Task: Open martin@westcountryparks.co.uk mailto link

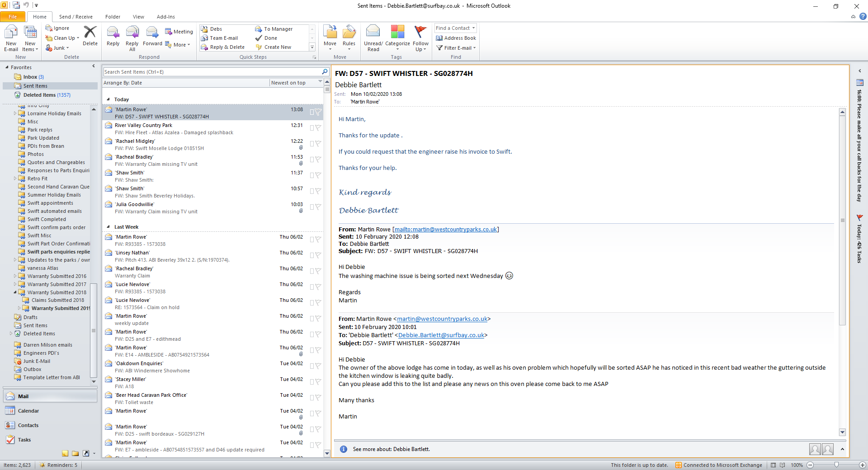Action: coord(445,229)
